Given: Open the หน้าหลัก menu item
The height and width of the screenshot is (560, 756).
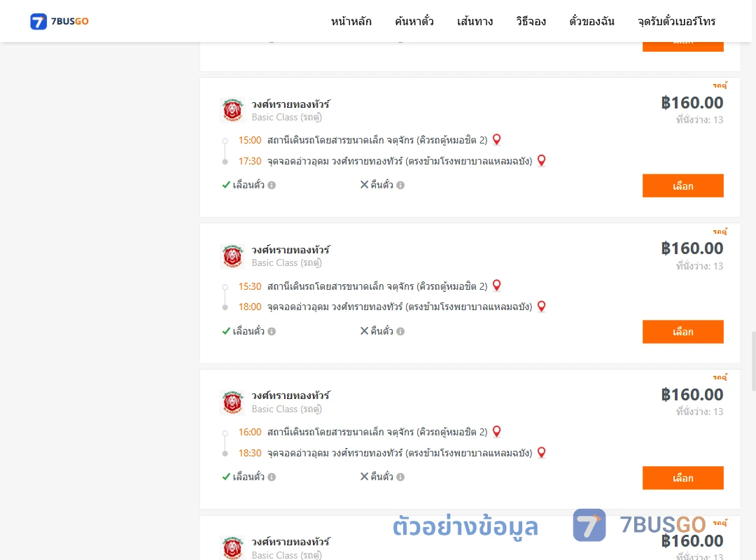Looking at the screenshot, I should tap(351, 21).
